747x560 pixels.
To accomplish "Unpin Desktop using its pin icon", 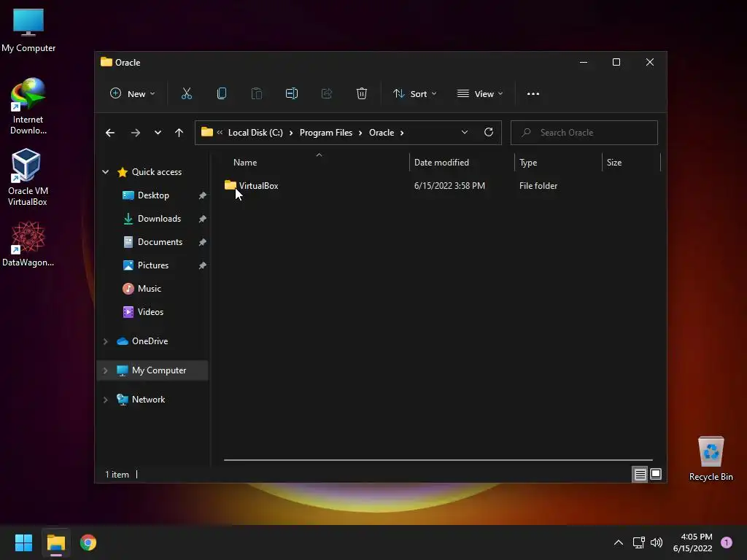I will point(203,195).
